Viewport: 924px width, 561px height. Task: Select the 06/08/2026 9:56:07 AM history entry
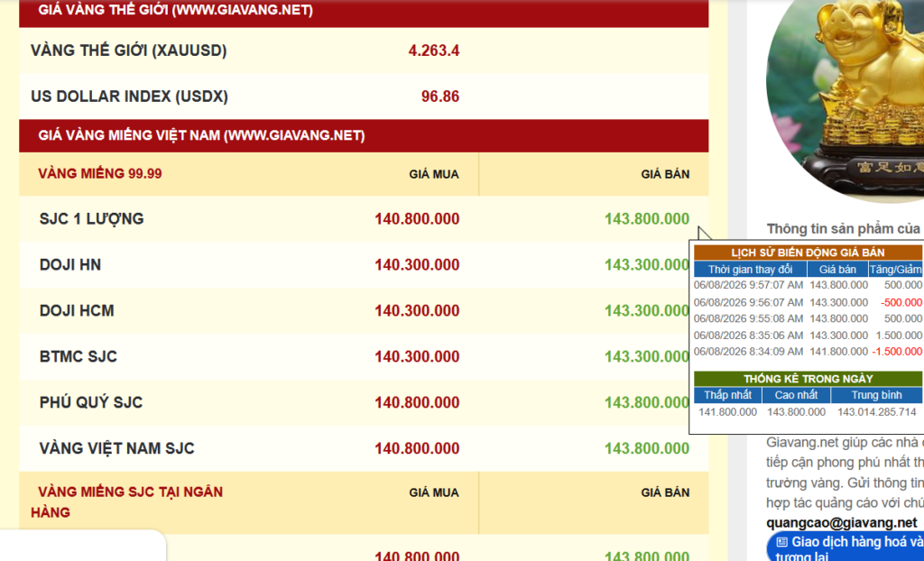point(808,302)
